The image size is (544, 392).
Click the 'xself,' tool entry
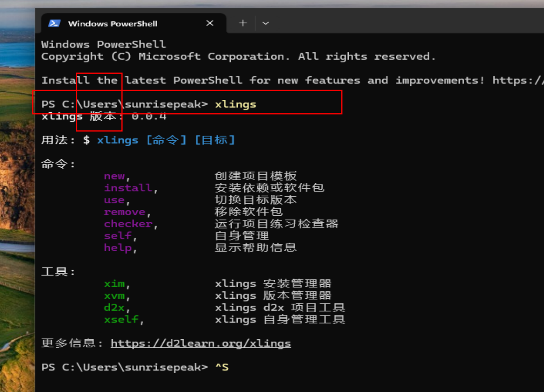[124, 319]
